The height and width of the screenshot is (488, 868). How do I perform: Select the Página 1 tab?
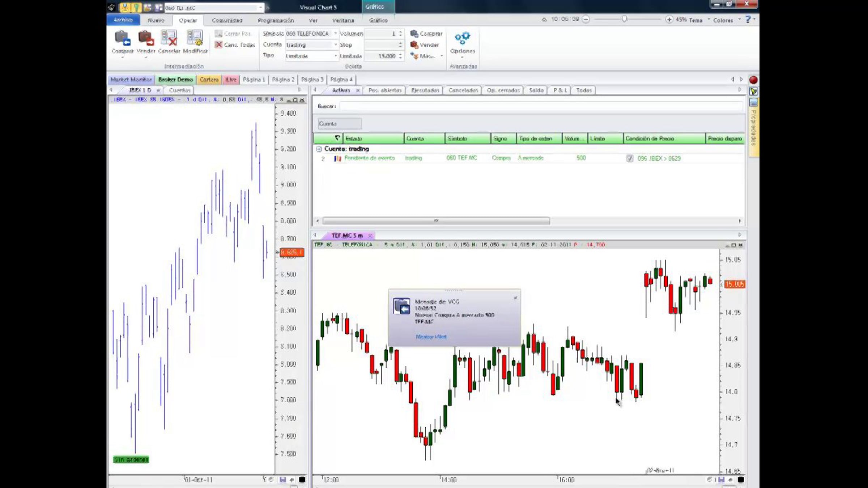254,80
